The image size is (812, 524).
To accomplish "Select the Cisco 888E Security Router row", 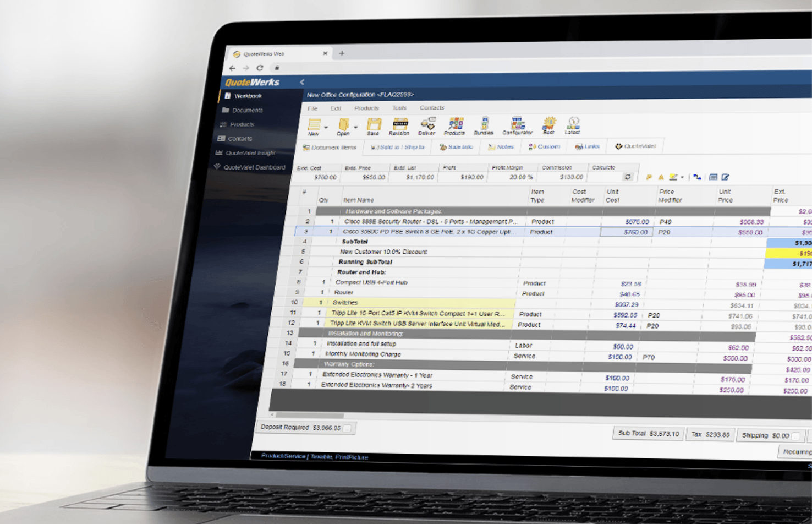I will pos(431,221).
